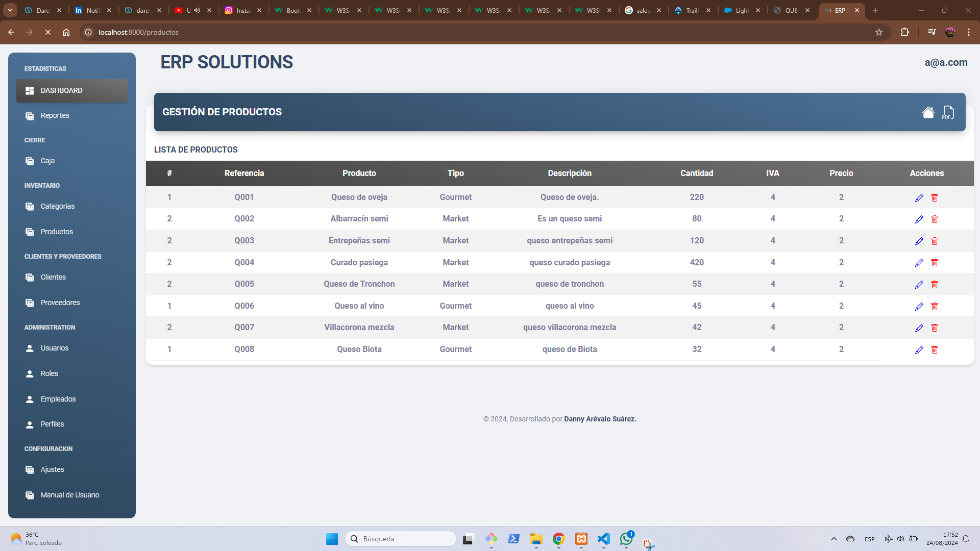Open the Chrome extensions puzzle icon
The width and height of the screenshot is (980, 551).
pyautogui.click(x=904, y=32)
